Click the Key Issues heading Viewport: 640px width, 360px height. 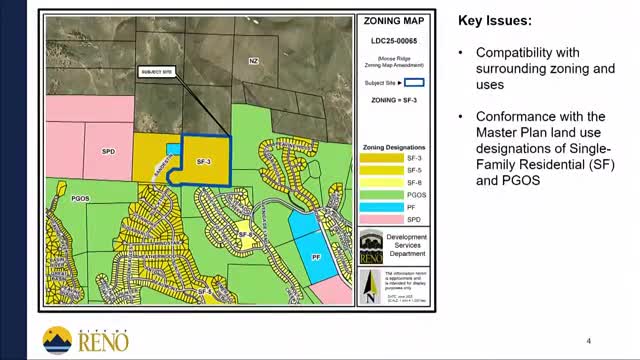point(495,20)
